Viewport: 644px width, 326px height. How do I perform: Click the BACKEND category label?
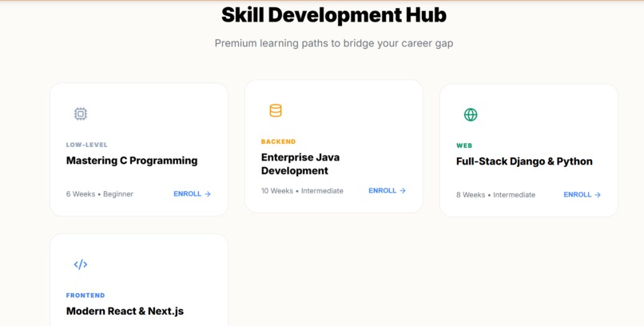pos(279,141)
